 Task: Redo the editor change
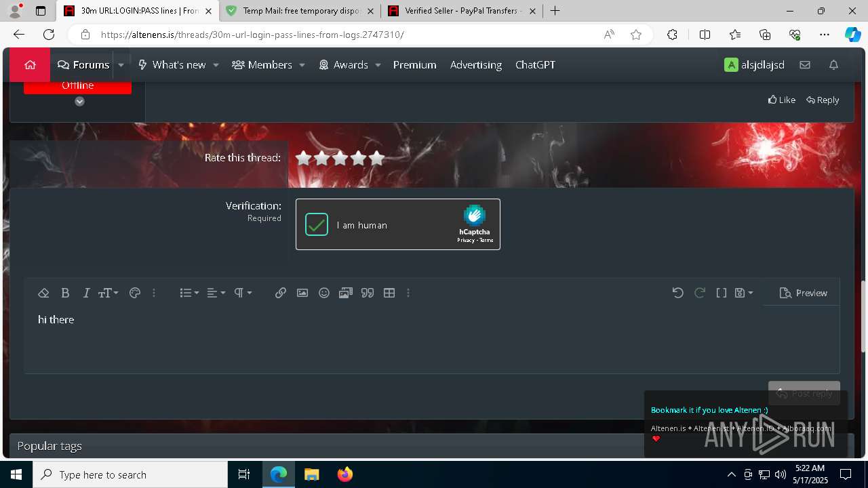700,293
